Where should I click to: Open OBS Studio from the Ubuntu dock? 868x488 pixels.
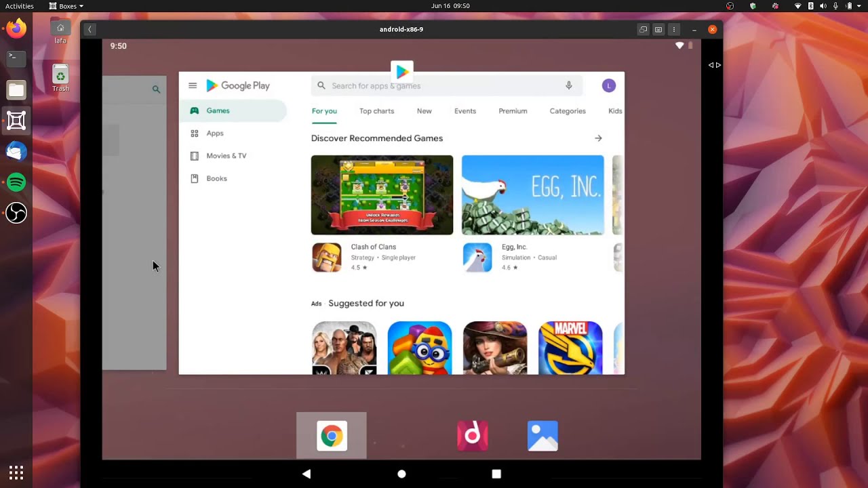pos(16,213)
